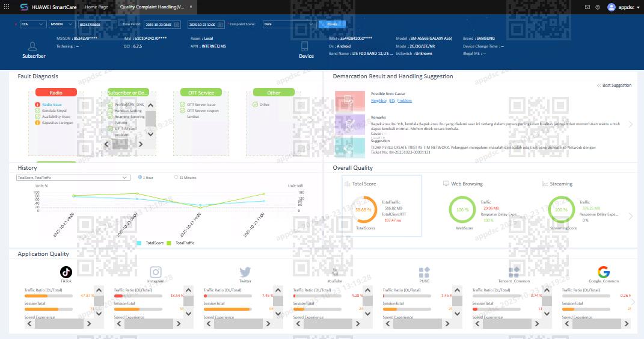Select the Twitter app icon
This screenshot has width=644, height=339.
point(245,272)
